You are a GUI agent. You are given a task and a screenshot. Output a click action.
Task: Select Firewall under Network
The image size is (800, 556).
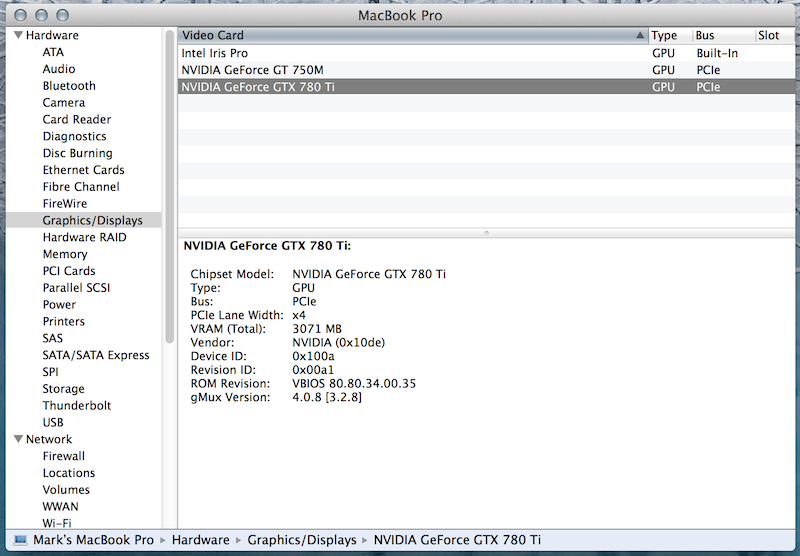[x=64, y=456]
